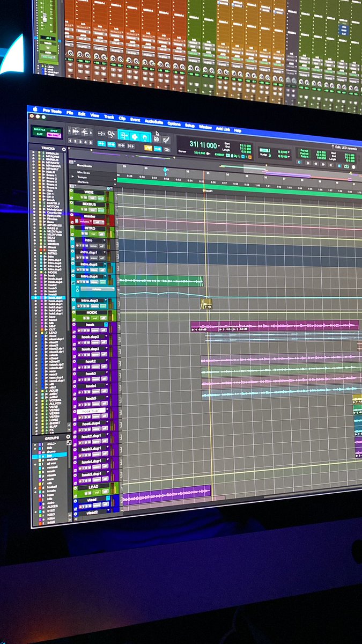Select the Pencil tool
The image size is (362, 644).
[166, 140]
